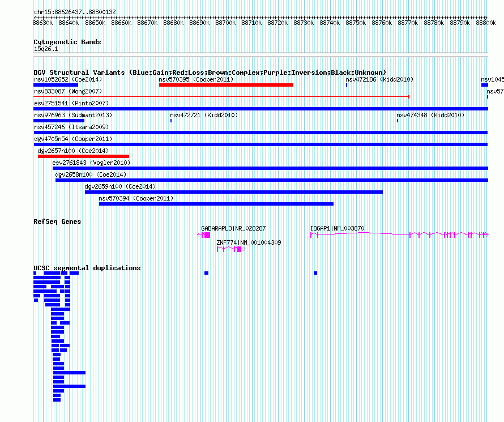This screenshot has width=504, height=422.
Task: Click the 88730k ruler position label
Action: click(x=304, y=23)
